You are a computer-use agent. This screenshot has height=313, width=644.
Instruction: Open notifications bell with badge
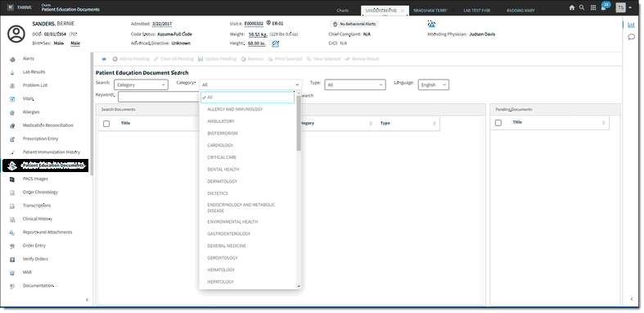[x=604, y=7]
